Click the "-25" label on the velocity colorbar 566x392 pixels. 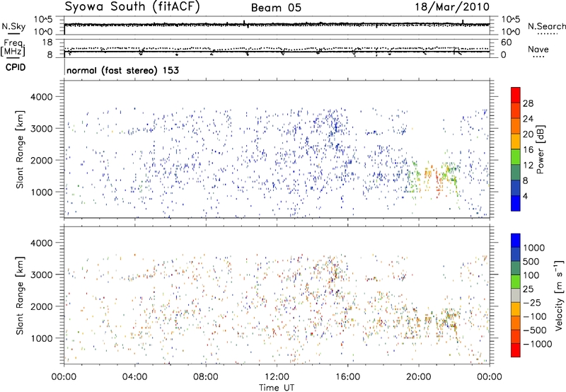pyautogui.click(x=531, y=303)
